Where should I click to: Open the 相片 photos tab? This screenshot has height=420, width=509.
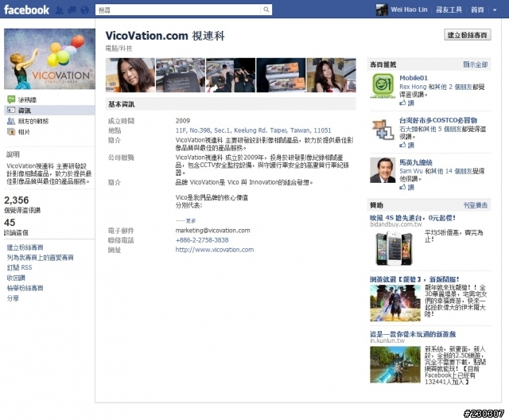[x=24, y=132]
